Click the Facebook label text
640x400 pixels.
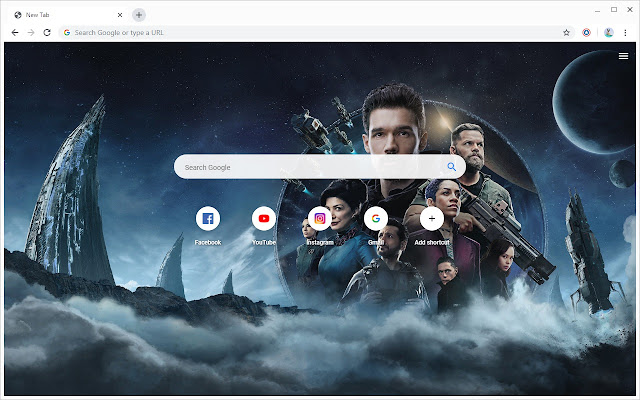(208, 242)
